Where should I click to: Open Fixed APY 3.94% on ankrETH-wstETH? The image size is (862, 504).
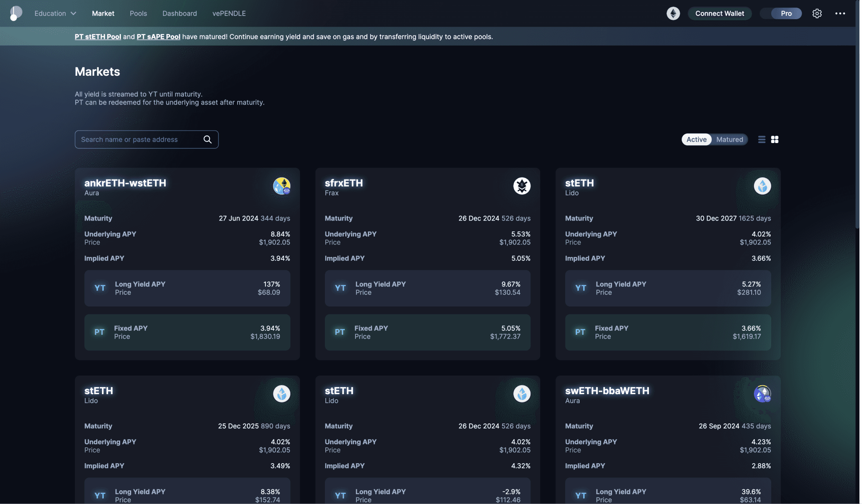tap(188, 333)
